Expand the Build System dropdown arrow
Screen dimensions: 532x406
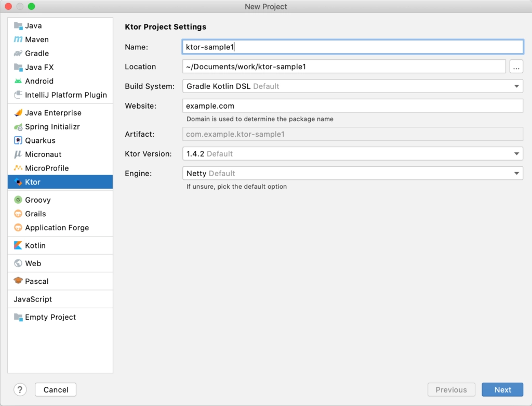(x=516, y=86)
